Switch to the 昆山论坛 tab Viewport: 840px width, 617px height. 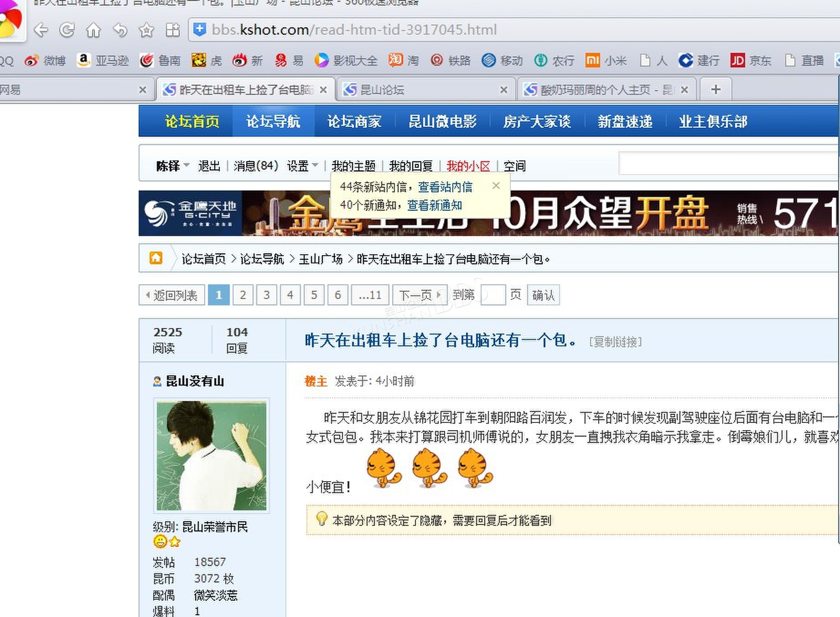coord(425,89)
